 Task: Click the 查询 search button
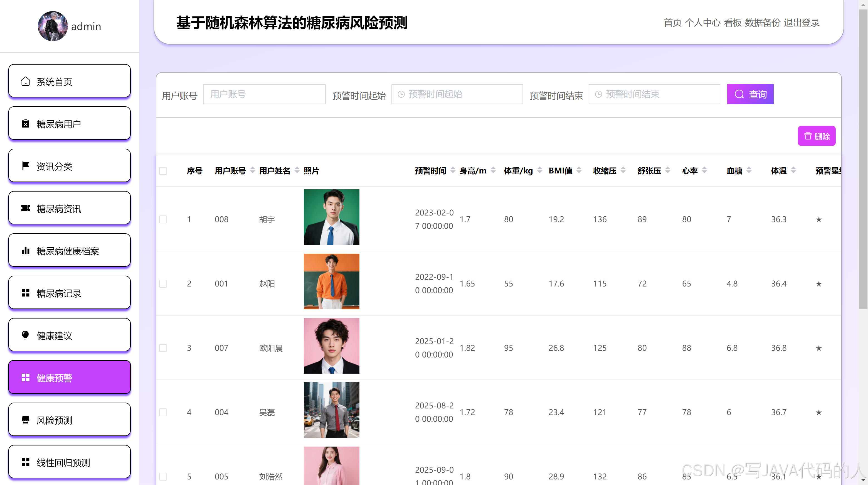(750, 94)
